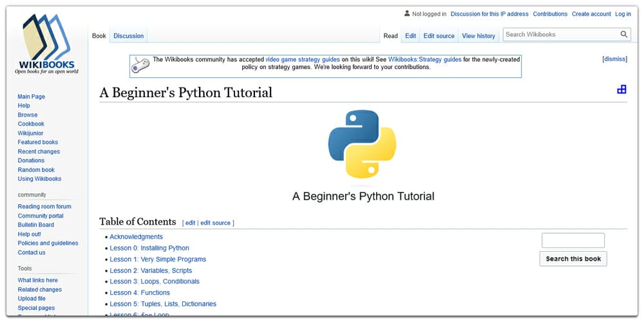Dismiss the site notice
Image resolution: width=644 pixels, height=322 pixels.
[x=614, y=59]
